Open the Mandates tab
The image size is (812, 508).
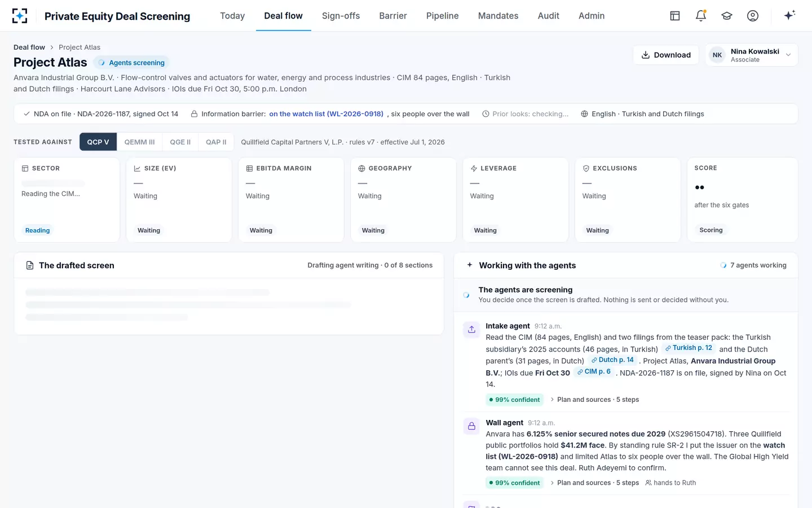498,16
